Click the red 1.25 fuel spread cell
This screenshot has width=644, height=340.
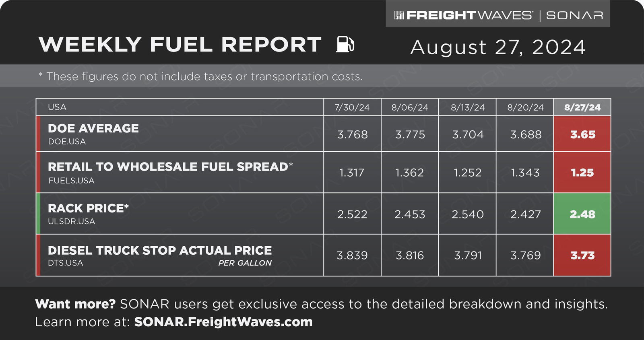(x=582, y=172)
